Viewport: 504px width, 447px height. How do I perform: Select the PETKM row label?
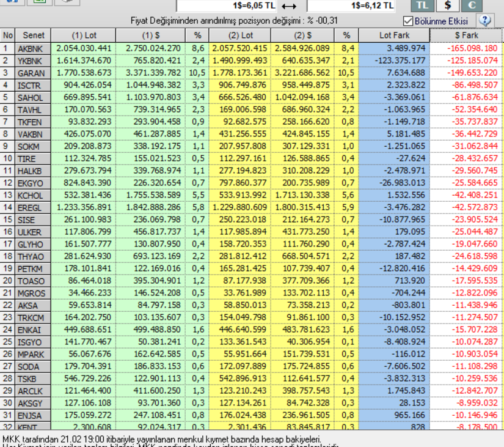[33, 269]
